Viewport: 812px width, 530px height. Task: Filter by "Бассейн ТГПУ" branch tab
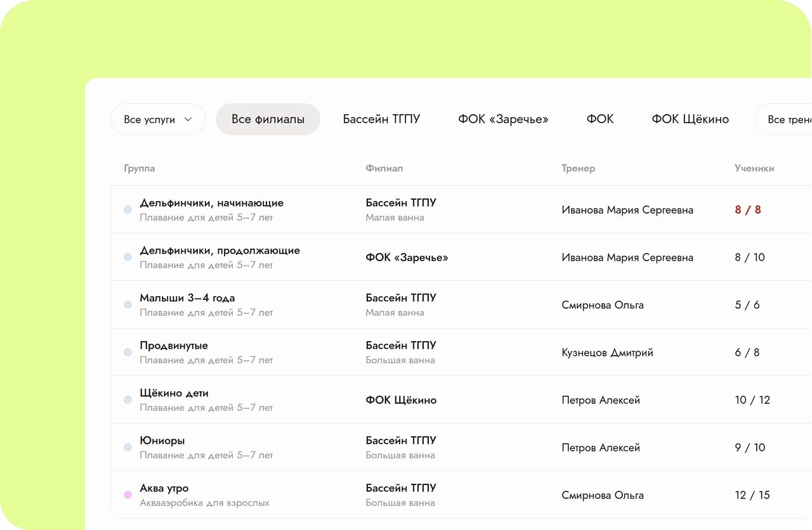(381, 119)
